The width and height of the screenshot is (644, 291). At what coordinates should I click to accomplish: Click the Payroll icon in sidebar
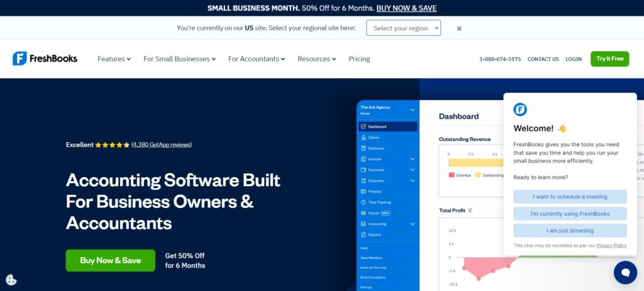pos(363,213)
